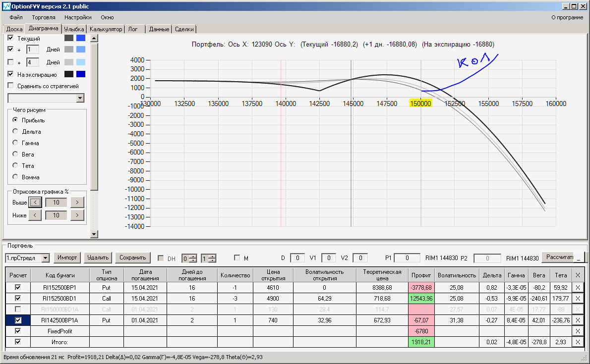Click the X column header icon
590x364 pixels.
click(578, 275)
